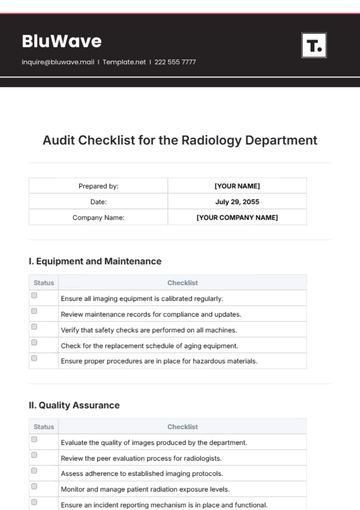Click 'Checklist' header in Equipment table
This screenshot has width=360, height=510.
(x=183, y=283)
